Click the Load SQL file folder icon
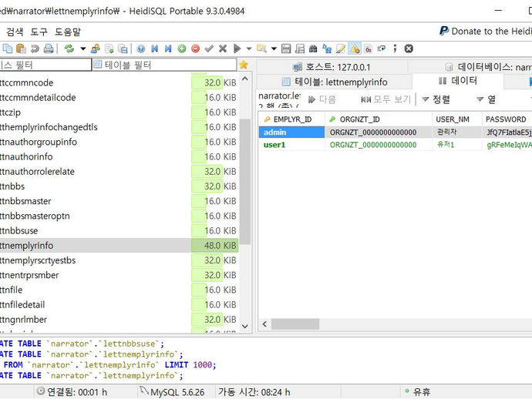Viewport: 532px width, 399px height. pos(261,49)
